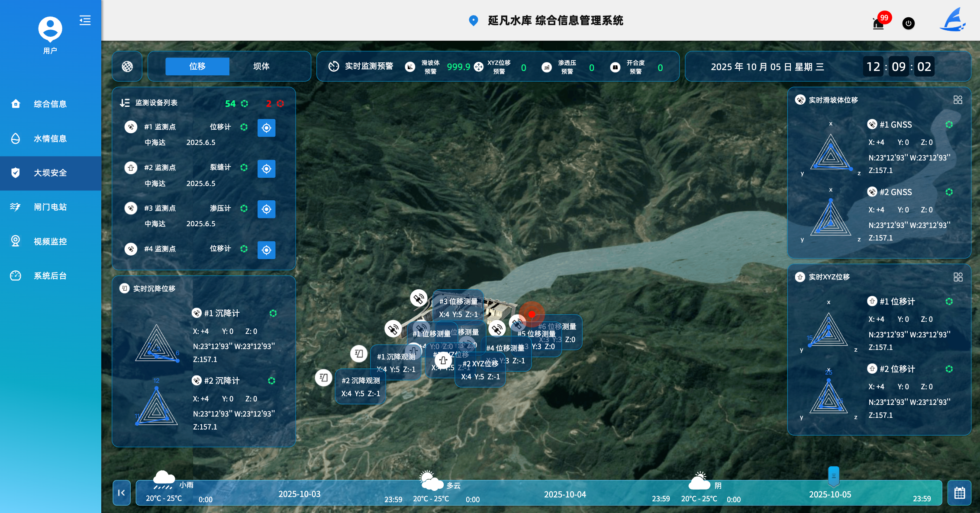The image size is (980, 513).
Task: Locate #1 监测点 on map
Action: point(266,128)
